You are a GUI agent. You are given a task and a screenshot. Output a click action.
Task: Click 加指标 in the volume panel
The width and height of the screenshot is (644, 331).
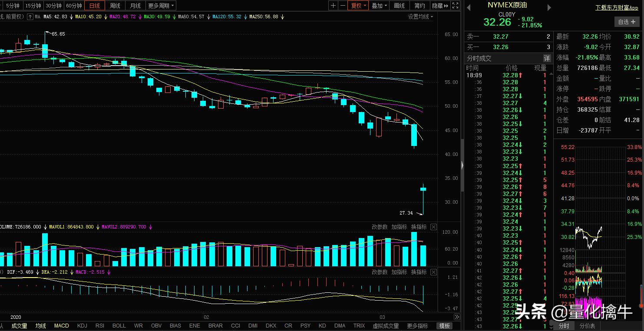pyautogui.click(x=399, y=227)
